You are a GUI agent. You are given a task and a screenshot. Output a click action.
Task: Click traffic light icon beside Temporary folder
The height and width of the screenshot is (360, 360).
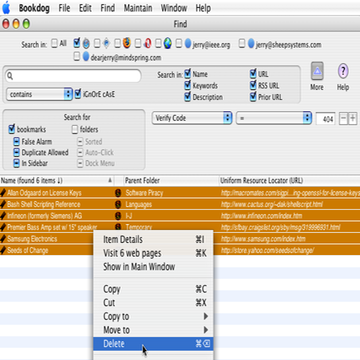click(x=118, y=227)
